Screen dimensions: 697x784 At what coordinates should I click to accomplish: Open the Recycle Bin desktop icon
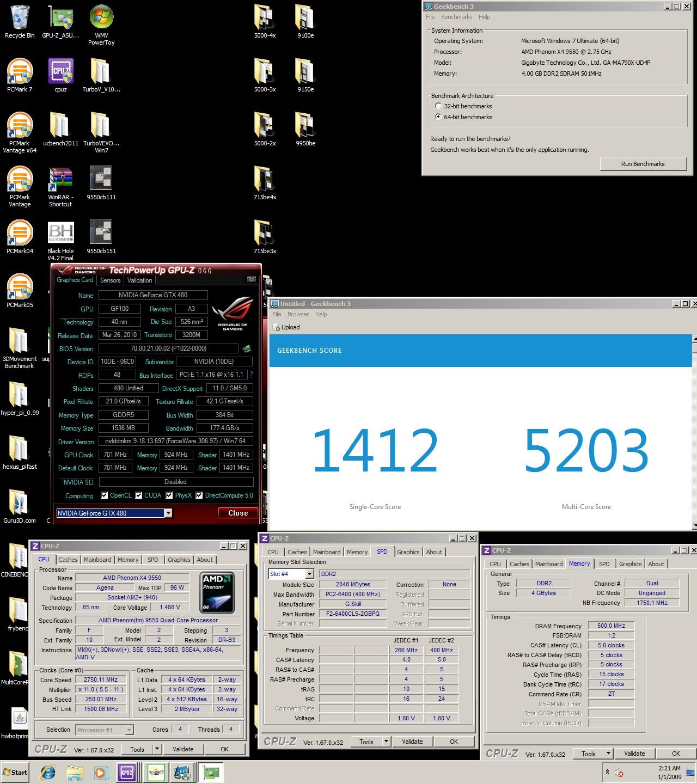(x=20, y=22)
